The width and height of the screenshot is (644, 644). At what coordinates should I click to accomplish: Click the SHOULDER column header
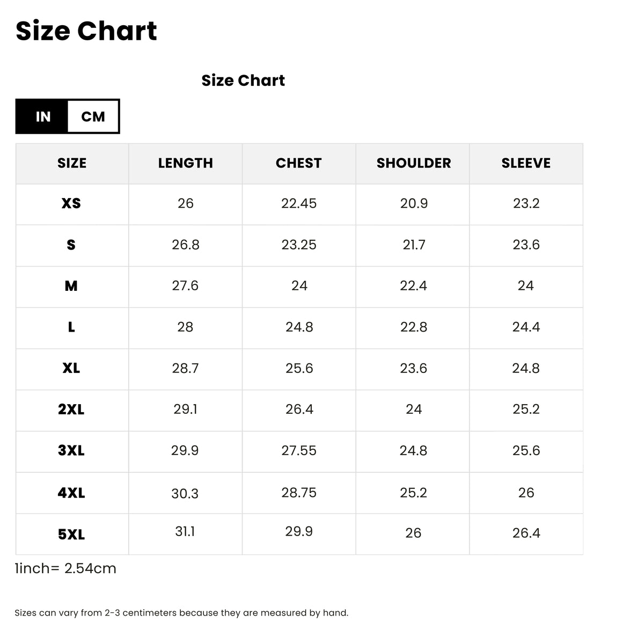click(413, 163)
